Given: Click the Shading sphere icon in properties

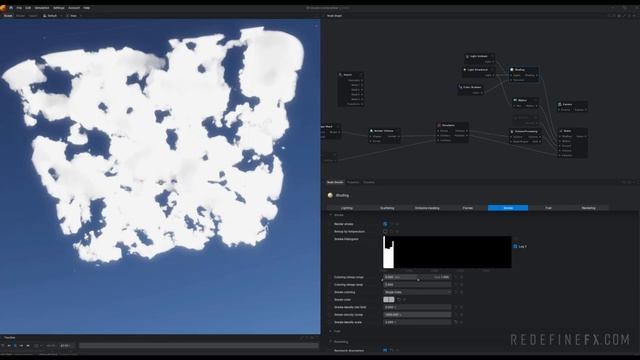Looking at the screenshot, I should click(x=330, y=196).
